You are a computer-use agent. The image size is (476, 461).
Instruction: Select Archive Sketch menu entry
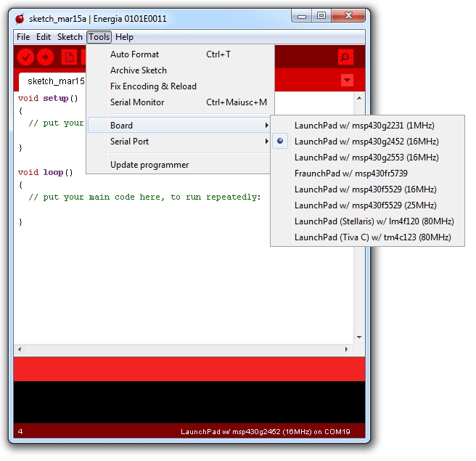point(181,70)
